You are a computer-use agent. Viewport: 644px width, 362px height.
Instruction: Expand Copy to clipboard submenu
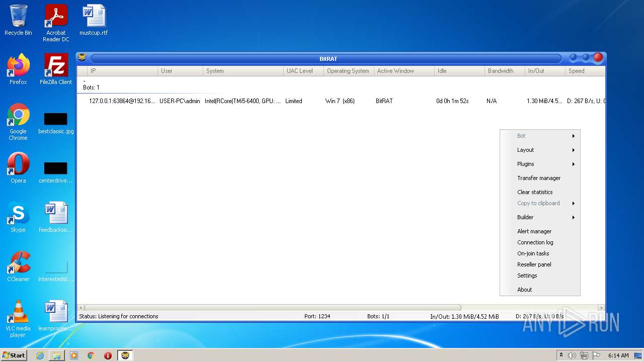pos(540,203)
